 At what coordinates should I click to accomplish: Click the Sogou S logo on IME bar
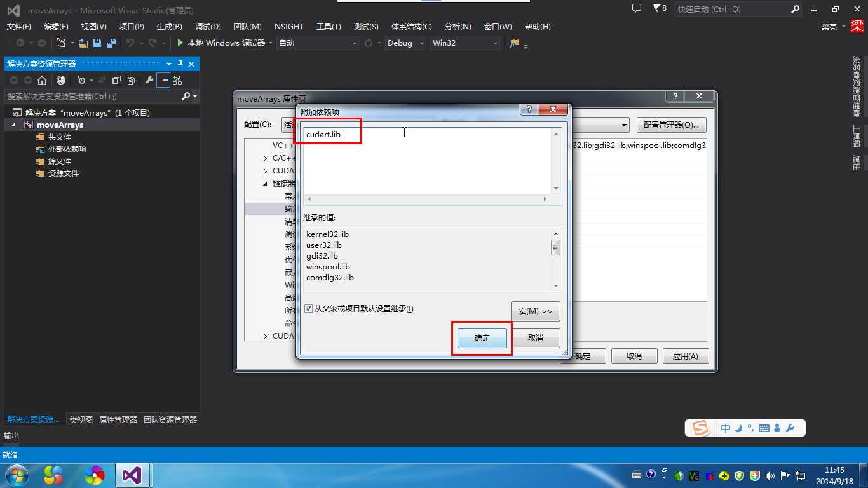[x=700, y=428]
